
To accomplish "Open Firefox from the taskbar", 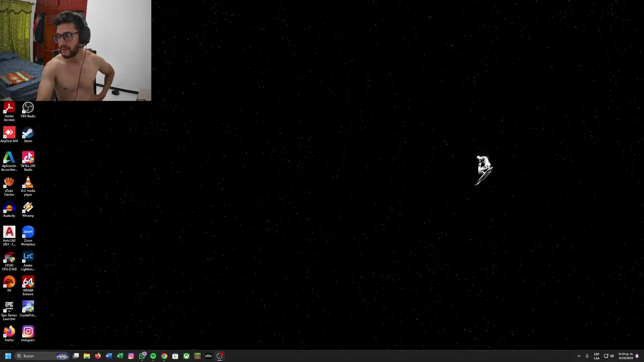I will click(x=98, y=356).
